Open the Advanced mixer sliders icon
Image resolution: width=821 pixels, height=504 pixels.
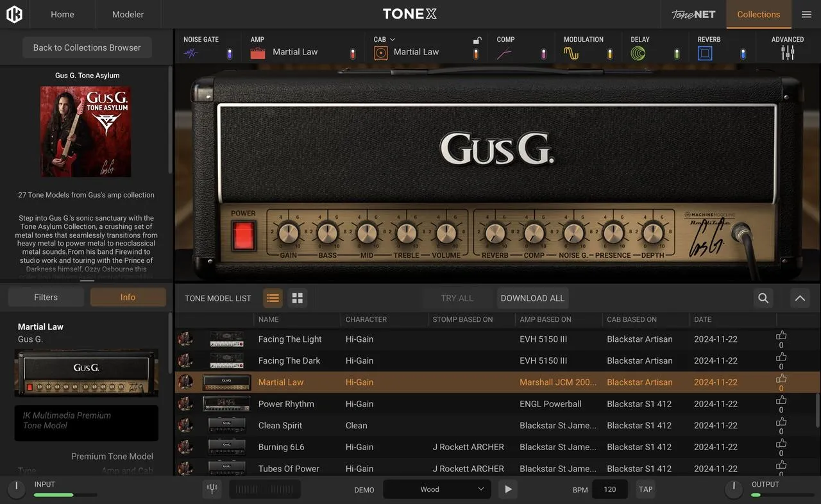click(x=788, y=53)
